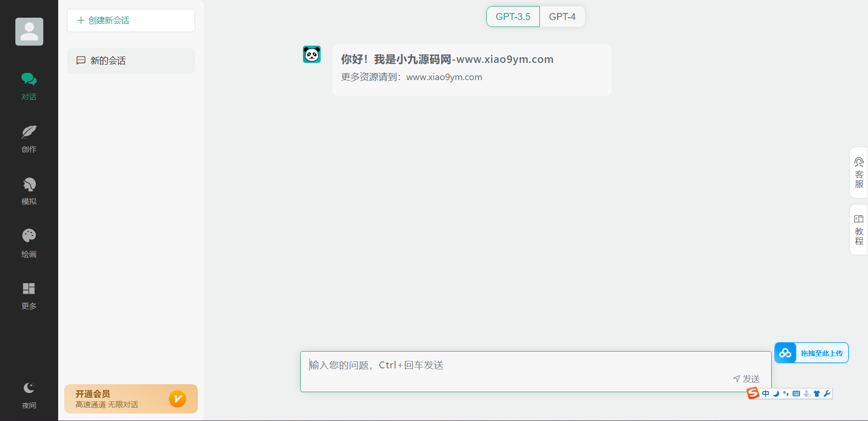Click the orange VIP badge icon

177,399
